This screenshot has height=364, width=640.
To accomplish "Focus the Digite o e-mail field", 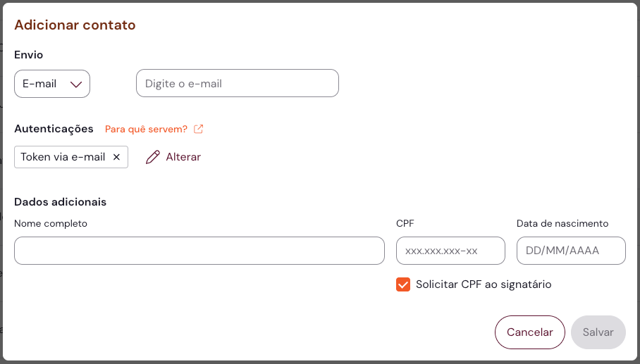I will click(238, 83).
